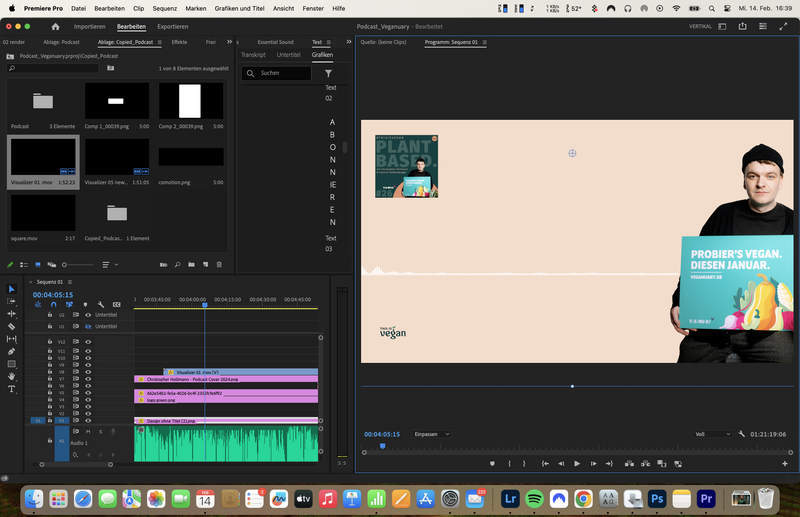Viewport: 800px width, 517px height.
Task: Open Program Sequenz 01 panel menu
Action: [485, 42]
